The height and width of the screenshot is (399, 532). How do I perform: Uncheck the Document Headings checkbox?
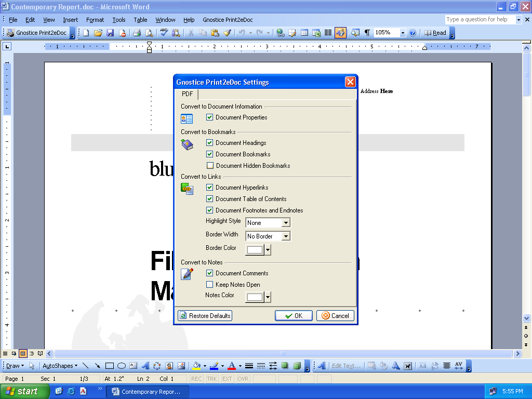point(210,143)
